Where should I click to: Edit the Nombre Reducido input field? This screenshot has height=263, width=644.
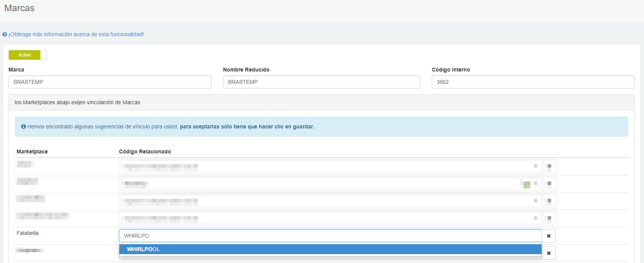tap(321, 82)
